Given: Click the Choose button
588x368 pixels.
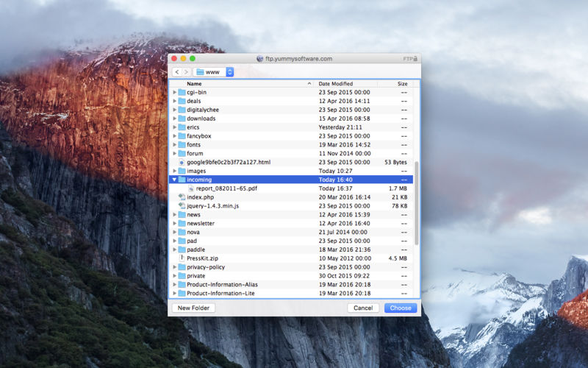Looking at the screenshot, I should (401, 308).
